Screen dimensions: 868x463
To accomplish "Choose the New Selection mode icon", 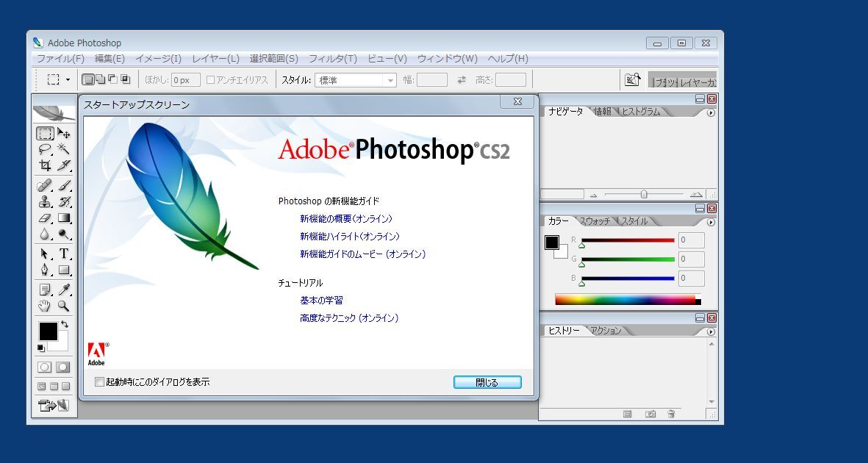I will 88,80.
